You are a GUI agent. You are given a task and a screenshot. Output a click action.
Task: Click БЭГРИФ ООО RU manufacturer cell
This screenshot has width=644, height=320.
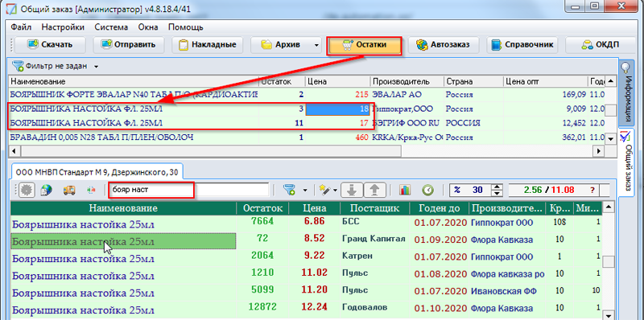407,123
